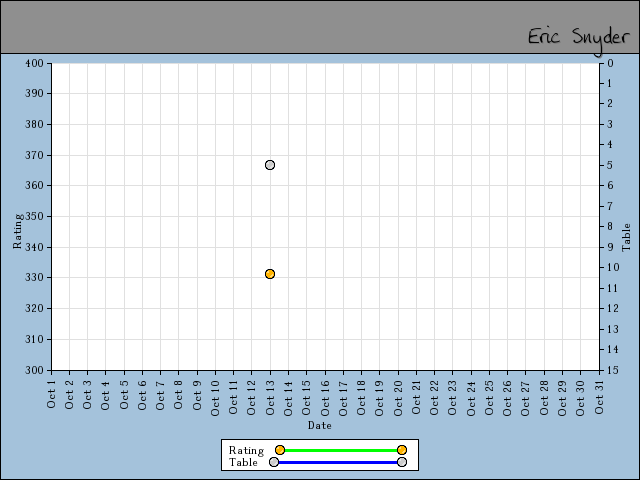Select the Rating label in the legend
The height and width of the screenshot is (480, 640).
tap(246, 450)
